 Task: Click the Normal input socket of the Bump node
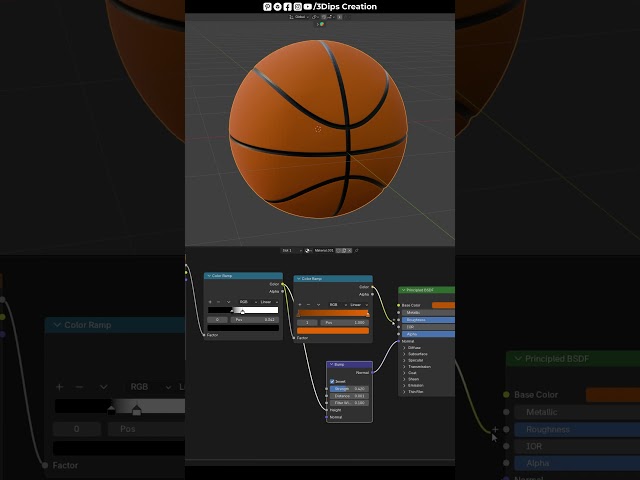(x=327, y=417)
